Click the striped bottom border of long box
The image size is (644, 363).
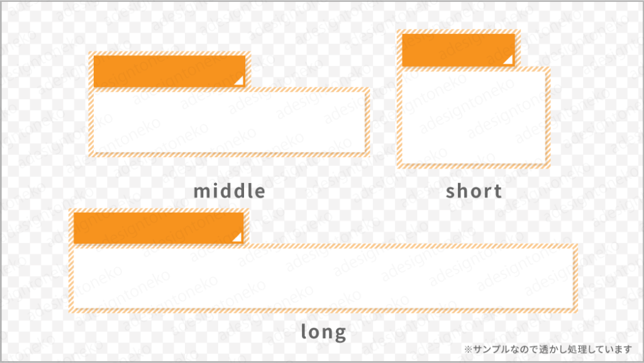[x=323, y=310]
